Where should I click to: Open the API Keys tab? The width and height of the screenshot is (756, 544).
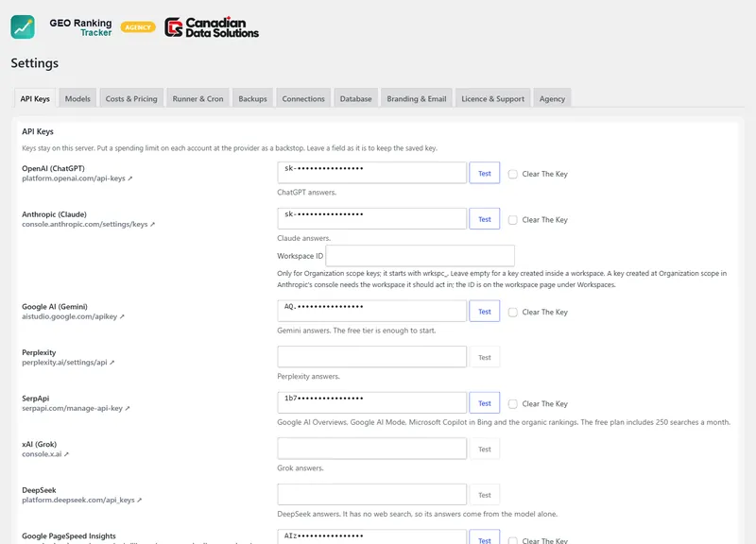[35, 99]
